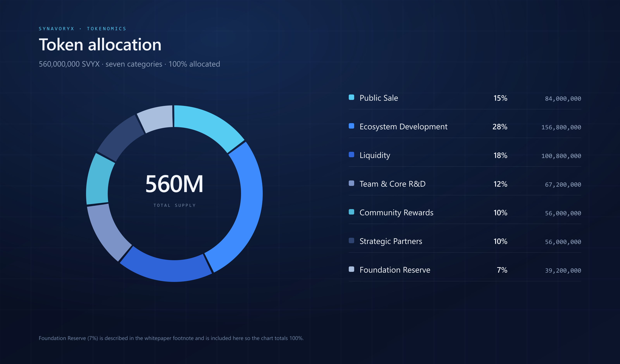Image resolution: width=620 pixels, height=364 pixels.
Task: Click the Community Rewards legend swatch
Action: (x=351, y=212)
